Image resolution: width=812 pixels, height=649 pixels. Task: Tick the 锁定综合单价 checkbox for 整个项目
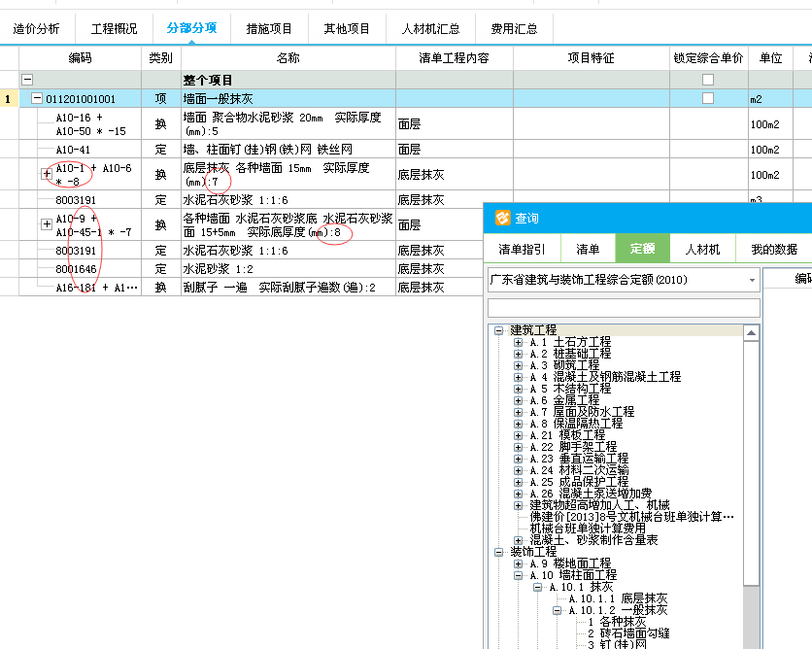708,80
